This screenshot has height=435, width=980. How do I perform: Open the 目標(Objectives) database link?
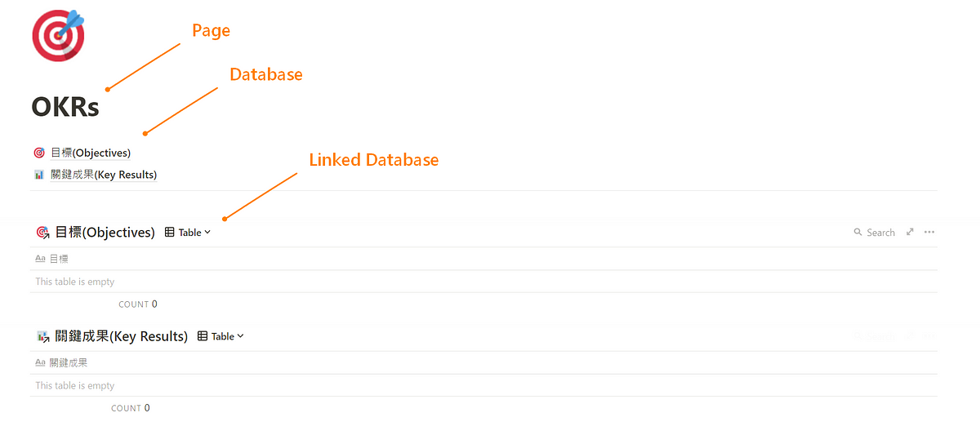90,153
